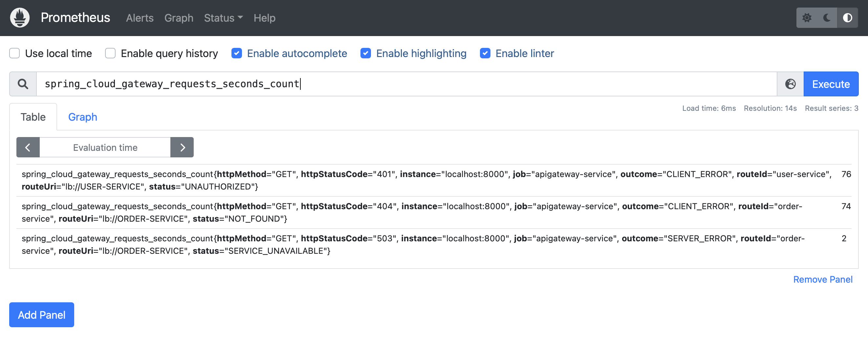Open the Help page

coord(264,18)
